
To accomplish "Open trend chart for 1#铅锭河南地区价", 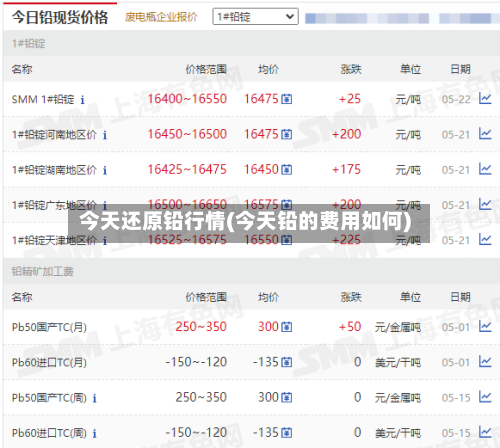I will 485,134.
